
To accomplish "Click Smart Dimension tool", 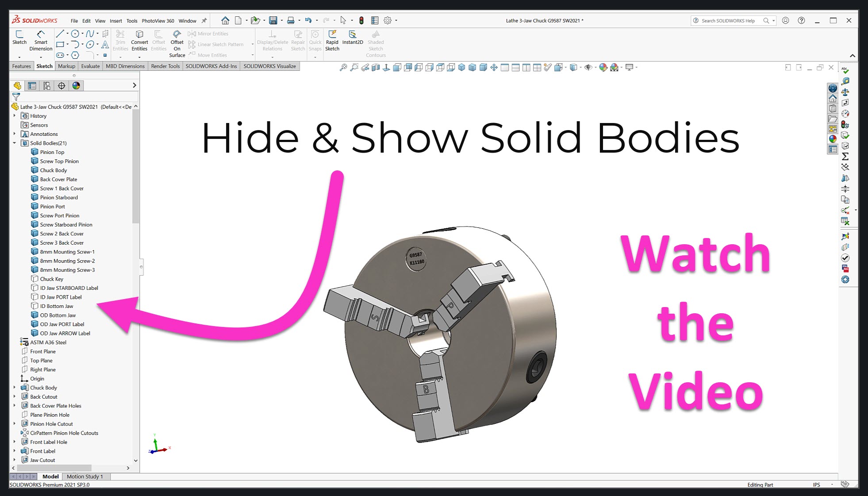I will (x=41, y=41).
